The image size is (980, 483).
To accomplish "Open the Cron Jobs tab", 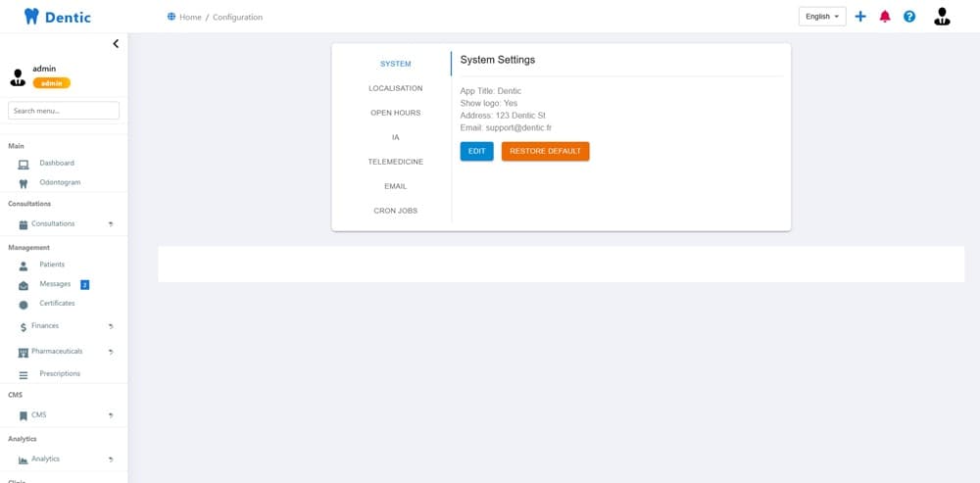I will pos(395,211).
